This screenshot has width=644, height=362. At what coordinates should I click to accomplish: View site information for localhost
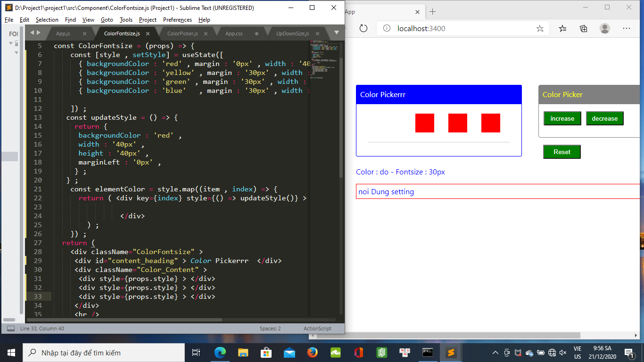[x=387, y=28]
